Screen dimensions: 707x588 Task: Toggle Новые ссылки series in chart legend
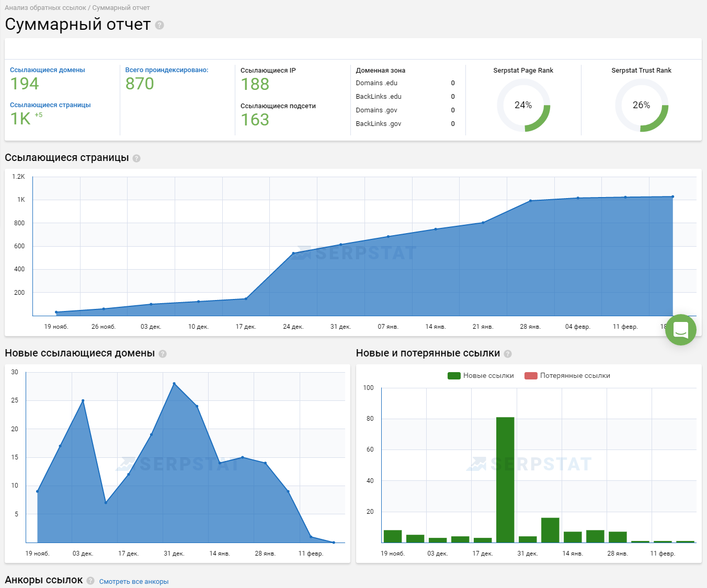(x=488, y=376)
